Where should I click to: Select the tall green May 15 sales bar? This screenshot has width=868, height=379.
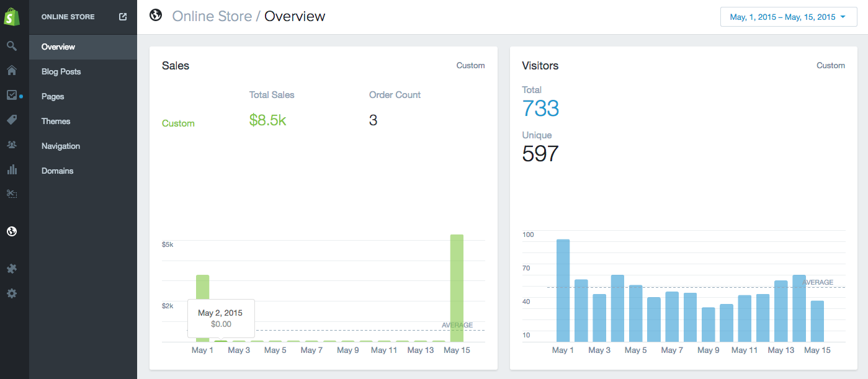(457, 285)
